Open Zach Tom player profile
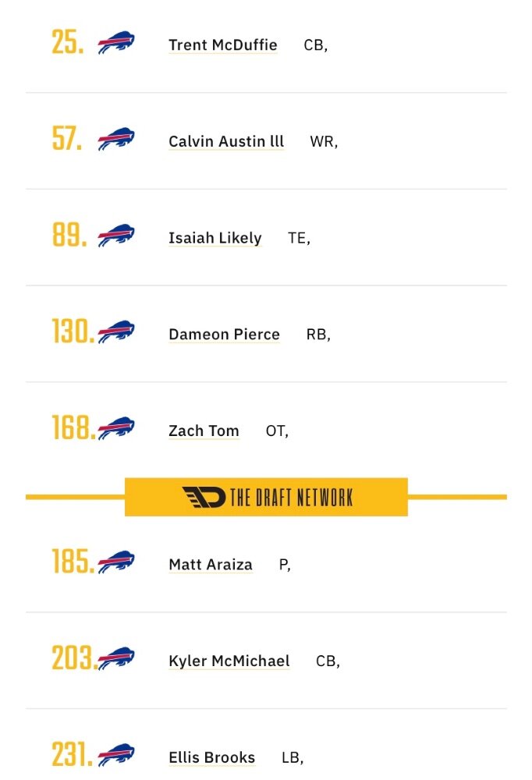 (x=204, y=431)
